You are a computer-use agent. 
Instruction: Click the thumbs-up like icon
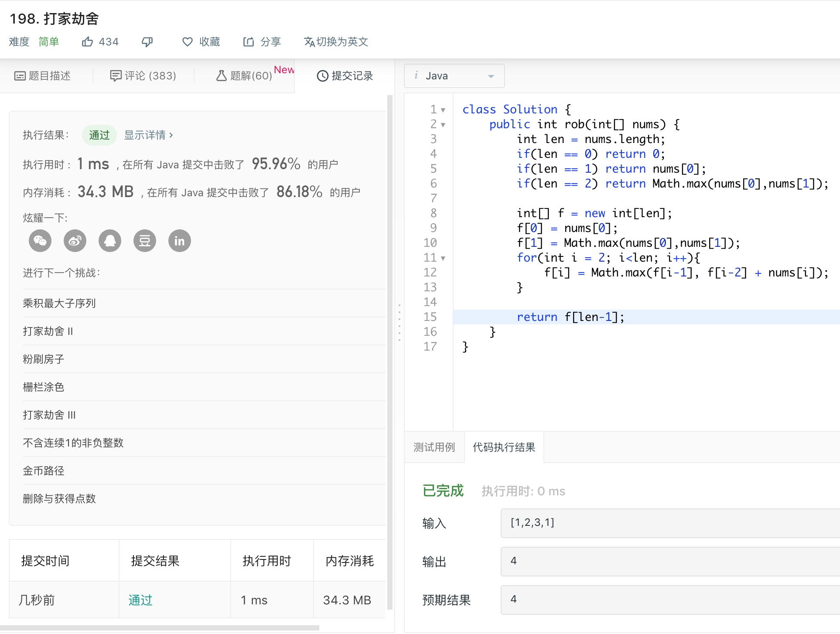(x=87, y=42)
